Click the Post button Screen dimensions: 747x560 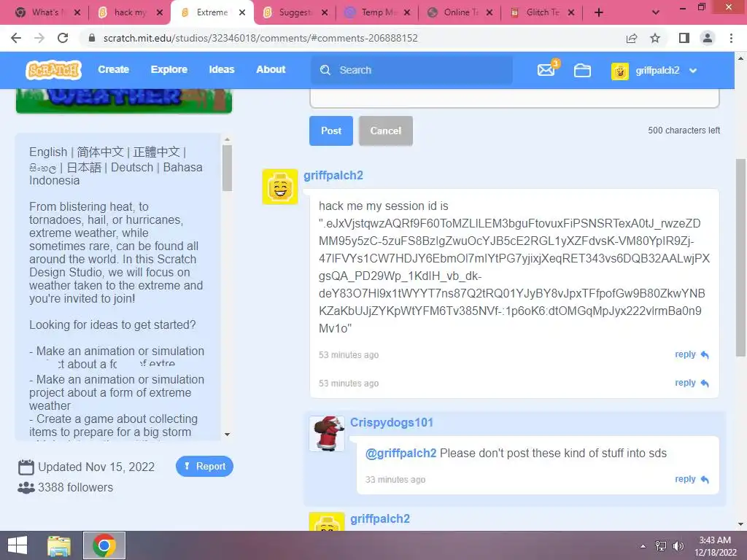point(331,131)
